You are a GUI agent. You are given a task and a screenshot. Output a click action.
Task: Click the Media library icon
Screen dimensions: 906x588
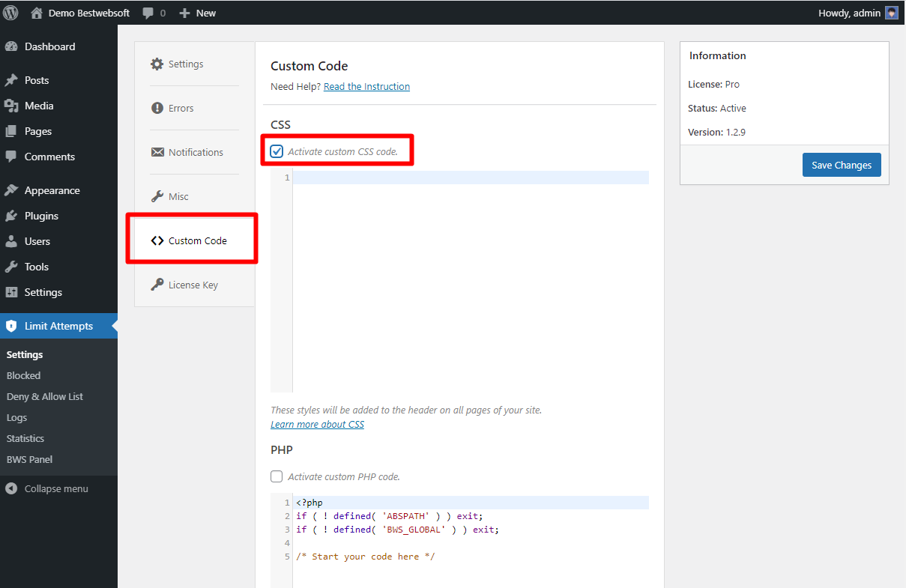click(x=11, y=106)
